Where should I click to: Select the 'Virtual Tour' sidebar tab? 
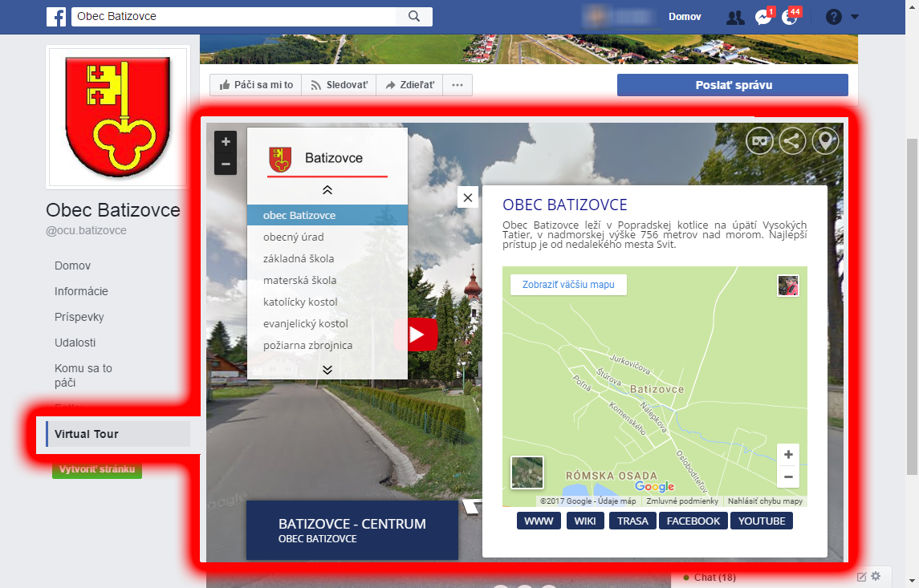[x=118, y=434]
